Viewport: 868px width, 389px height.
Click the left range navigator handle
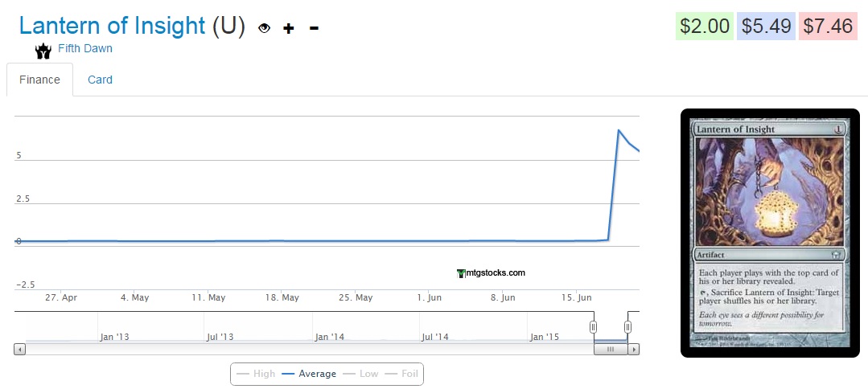coord(594,327)
